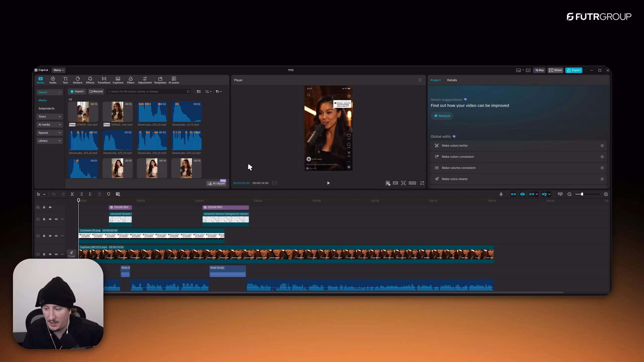644x362 pixels.
Task: Open the Captions tab
Action: pos(118,80)
